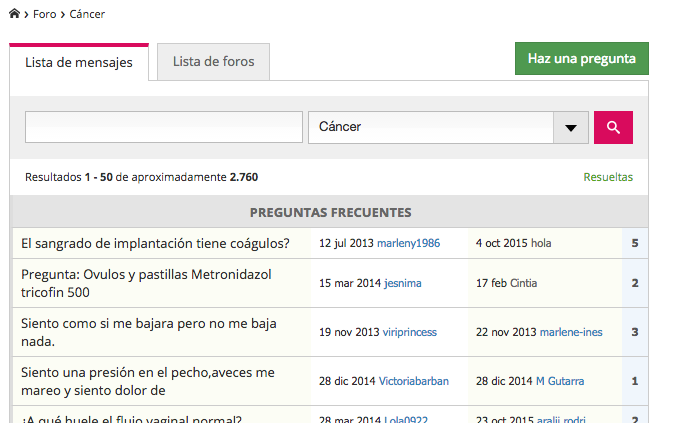View user profile marlene-ines
The image size is (679, 423).
pyautogui.click(x=571, y=332)
